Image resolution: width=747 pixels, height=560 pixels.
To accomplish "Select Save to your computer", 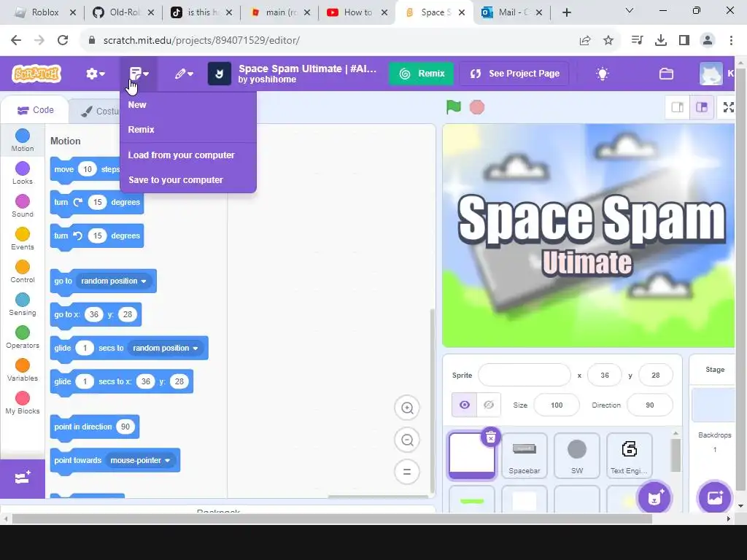I will coord(187,180).
